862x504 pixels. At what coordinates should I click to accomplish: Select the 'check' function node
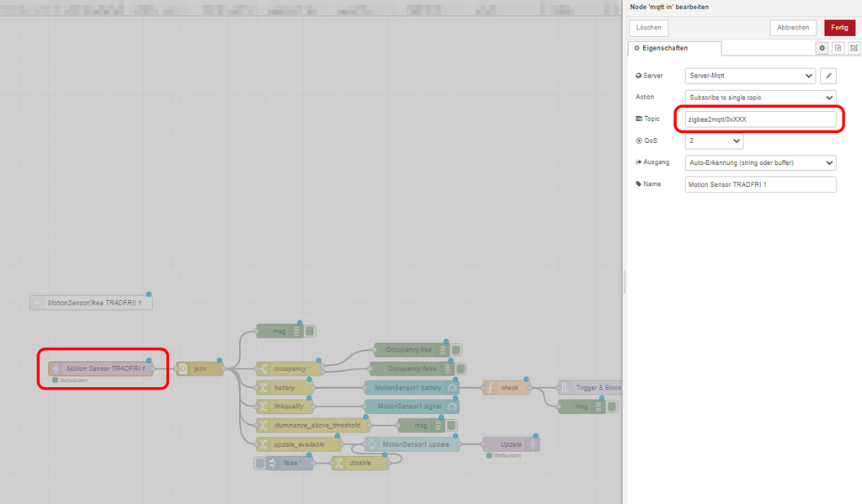[x=507, y=388]
